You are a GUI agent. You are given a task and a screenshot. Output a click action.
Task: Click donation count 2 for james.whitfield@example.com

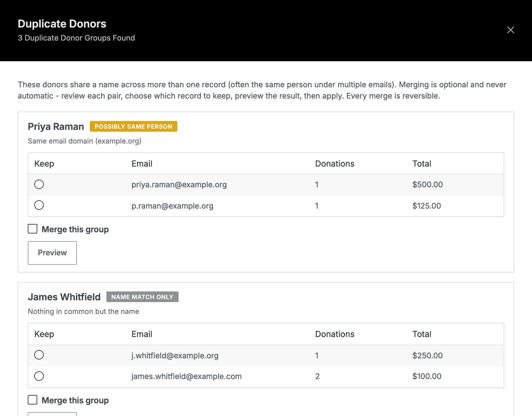click(x=317, y=376)
